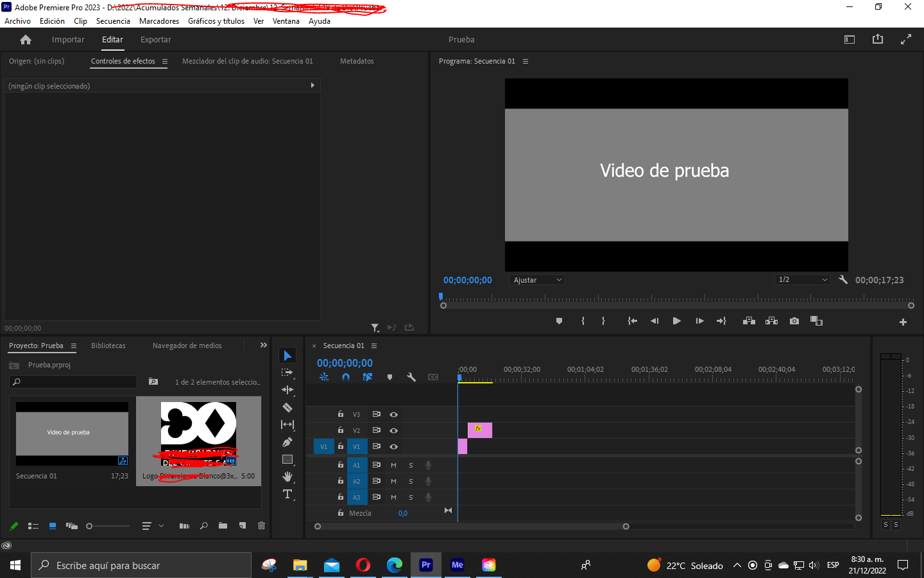The height and width of the screenshot is (578, 924).
Task: Select the Pen tool in the timeline toolbar
Action: click(x=287, y=442)
